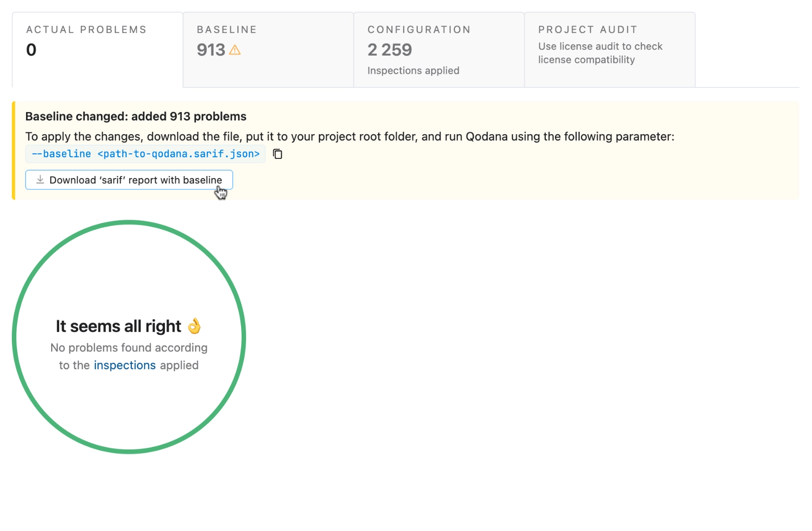Viewport: 812px width, 531px height.
Task: Download 'sarif' report with baseline
Action: (x=129, y=180)
